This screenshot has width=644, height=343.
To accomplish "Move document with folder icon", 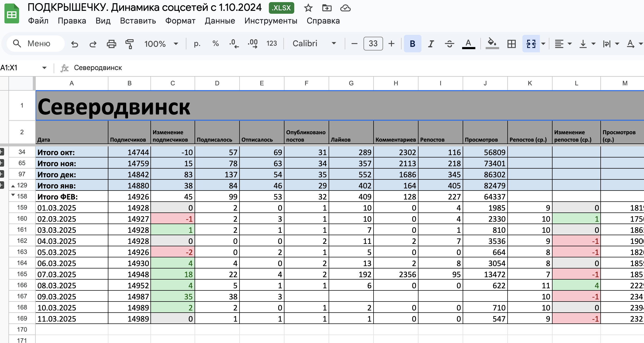I will (327, 8).
